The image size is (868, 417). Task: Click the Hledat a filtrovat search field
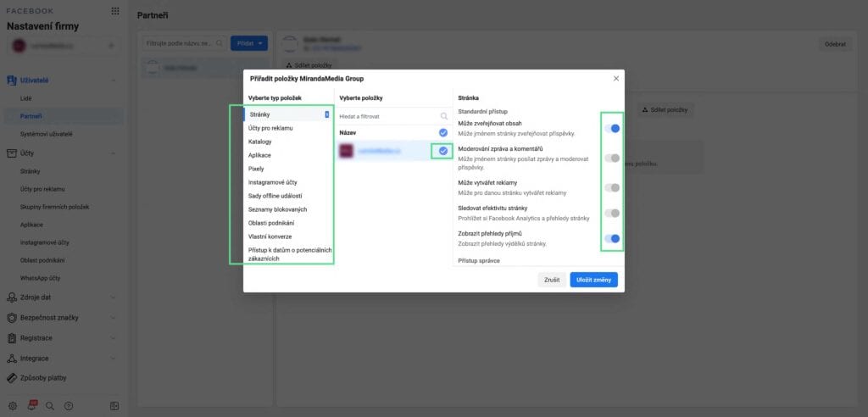393,116
